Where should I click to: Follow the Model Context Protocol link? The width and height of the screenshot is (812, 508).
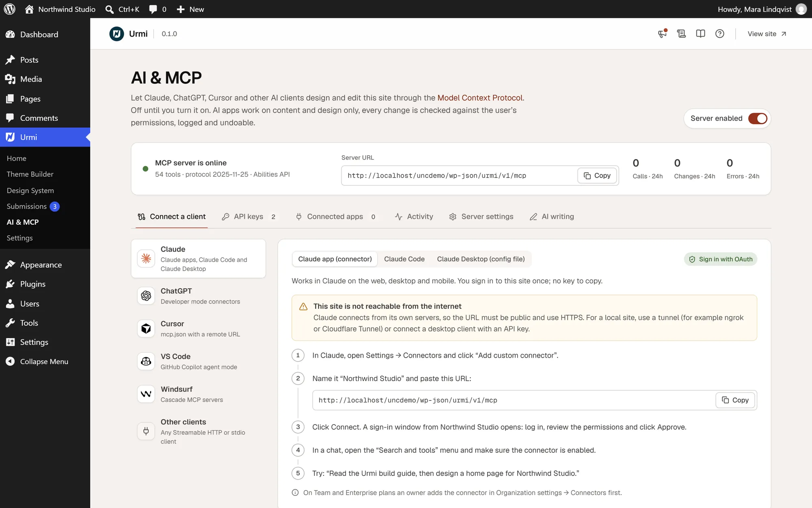tap(480, 98)
